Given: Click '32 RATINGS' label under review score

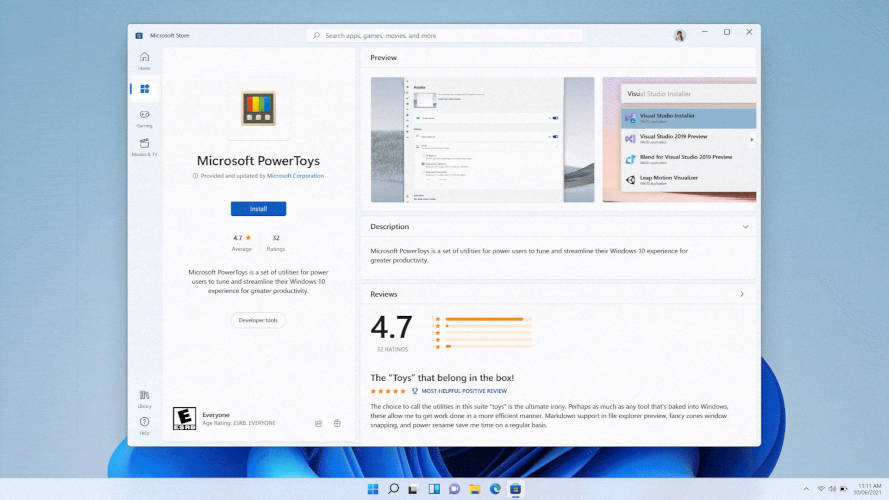Looking at the screenshot, I should click(392, 349).
